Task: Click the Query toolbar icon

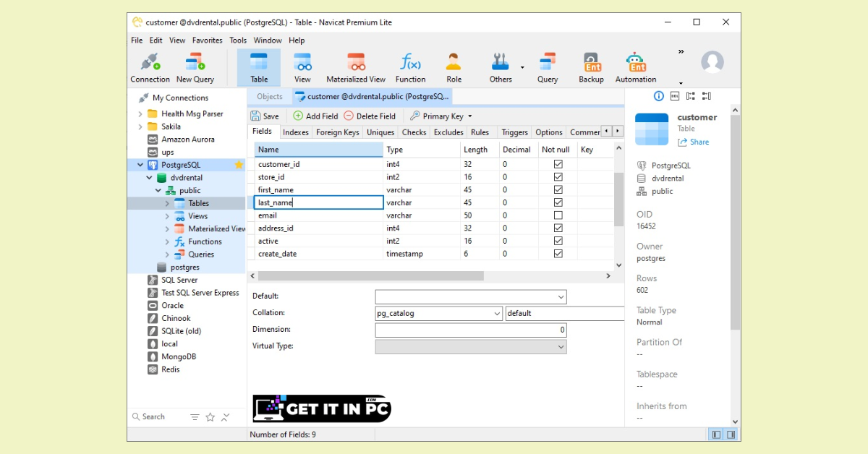Action: 548,68
